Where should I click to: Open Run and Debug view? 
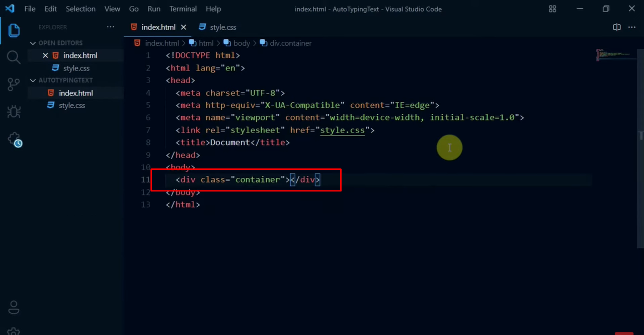[14, 112]
